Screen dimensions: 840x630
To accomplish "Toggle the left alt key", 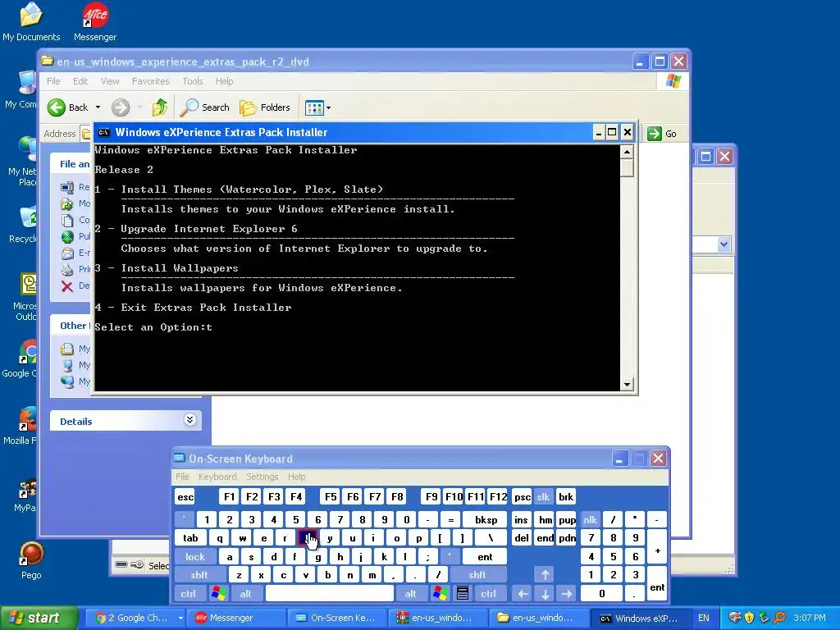I will click(245, 594).
